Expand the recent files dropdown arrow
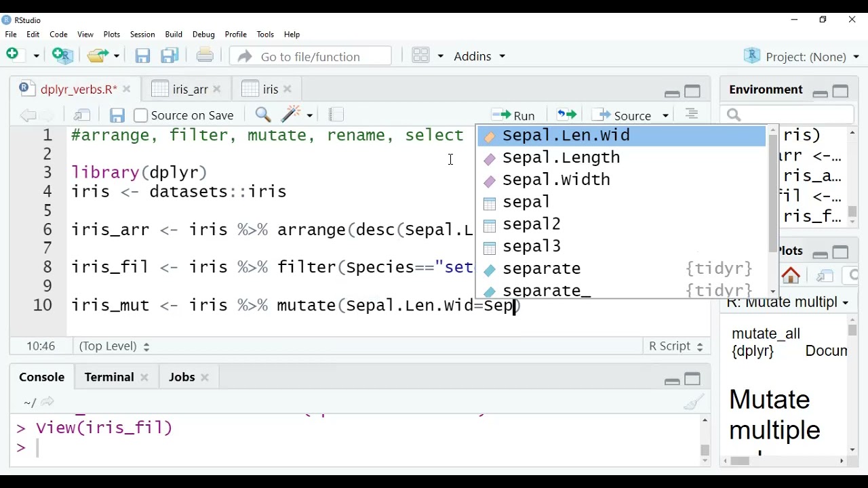This screenshot has width=868, height=488. click(x=117, y=56)
